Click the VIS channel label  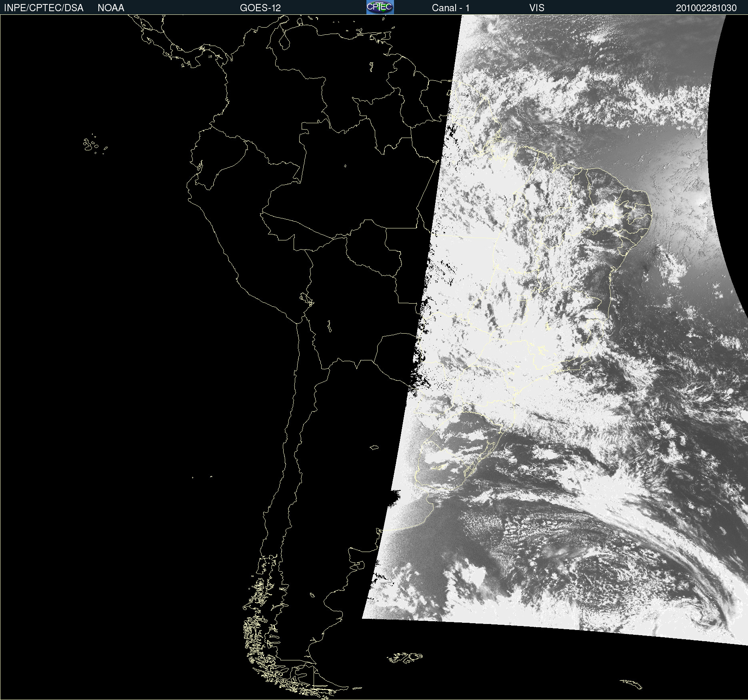(x=537, y=8)
